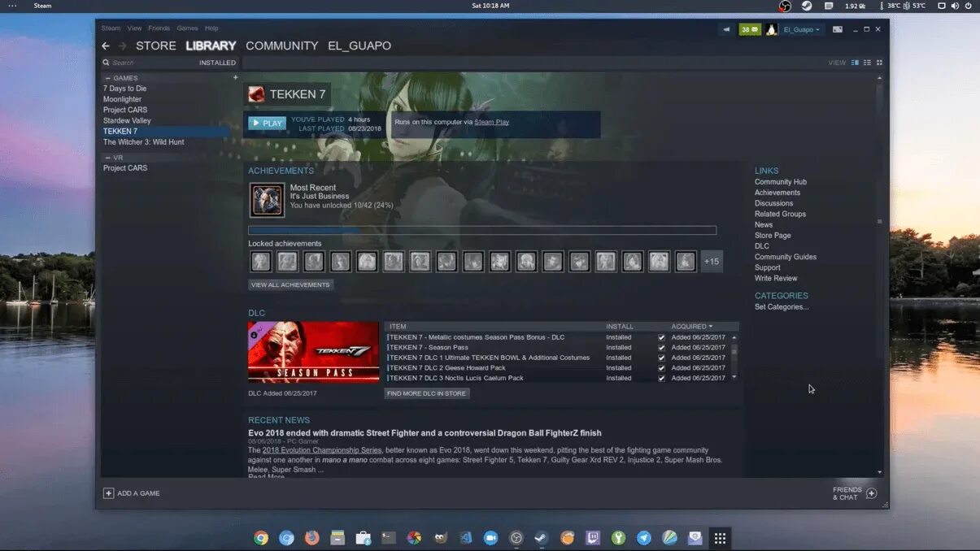Open INSTALLED filter dropdown
This screenshot has width=980, height=551.
(217, 63)
